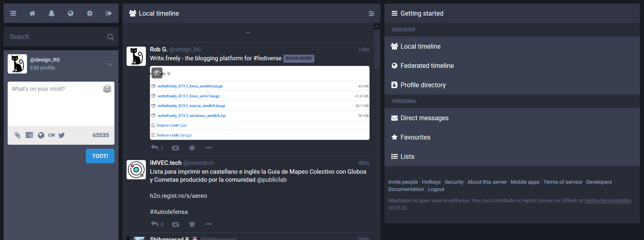Open the #fediverse hashtag
The height and width of the screenshot is (240, 644).
pyautogui.click(x=267, y=58)
